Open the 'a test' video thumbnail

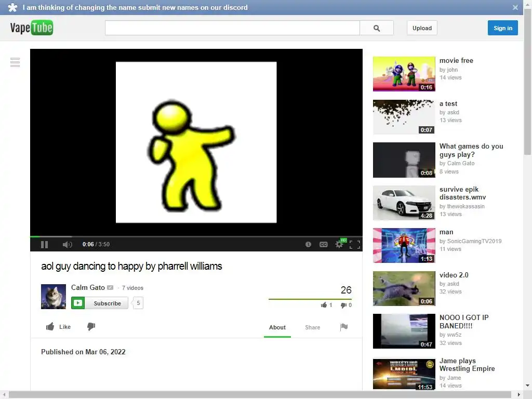(x=404, y=117)
